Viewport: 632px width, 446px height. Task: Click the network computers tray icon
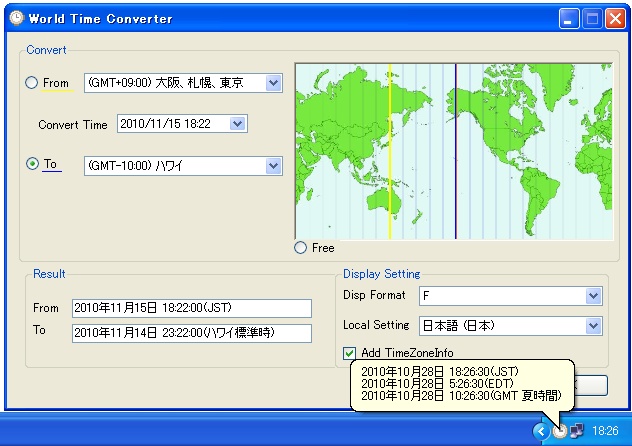coord(577,431)
